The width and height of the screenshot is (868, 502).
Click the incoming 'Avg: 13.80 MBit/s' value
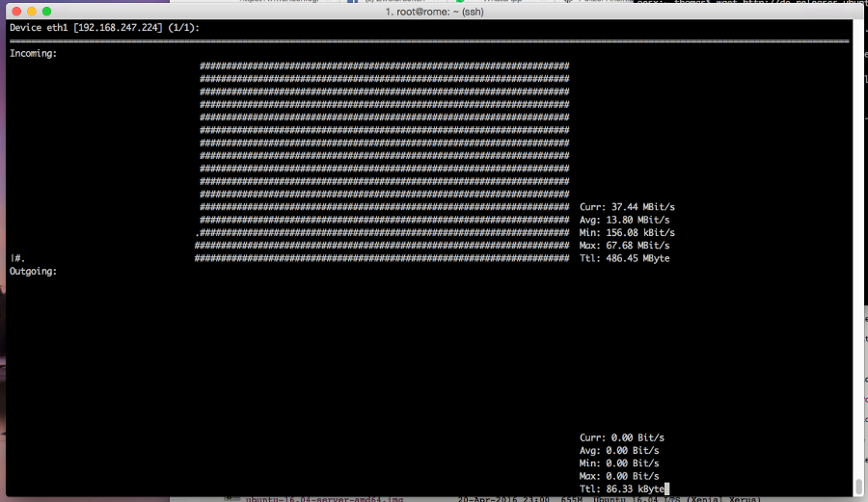(x=627, y=220)
